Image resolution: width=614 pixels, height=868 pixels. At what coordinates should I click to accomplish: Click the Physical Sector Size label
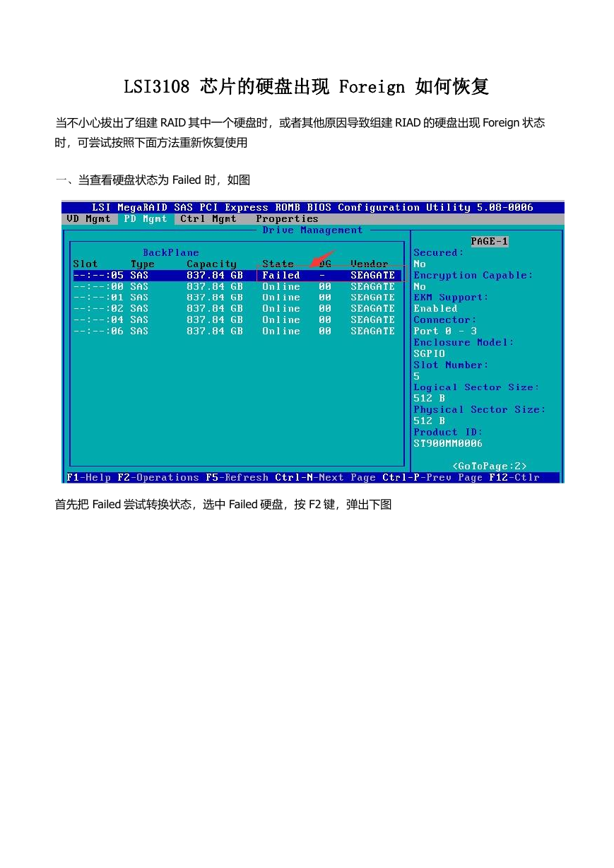(480, 409)
